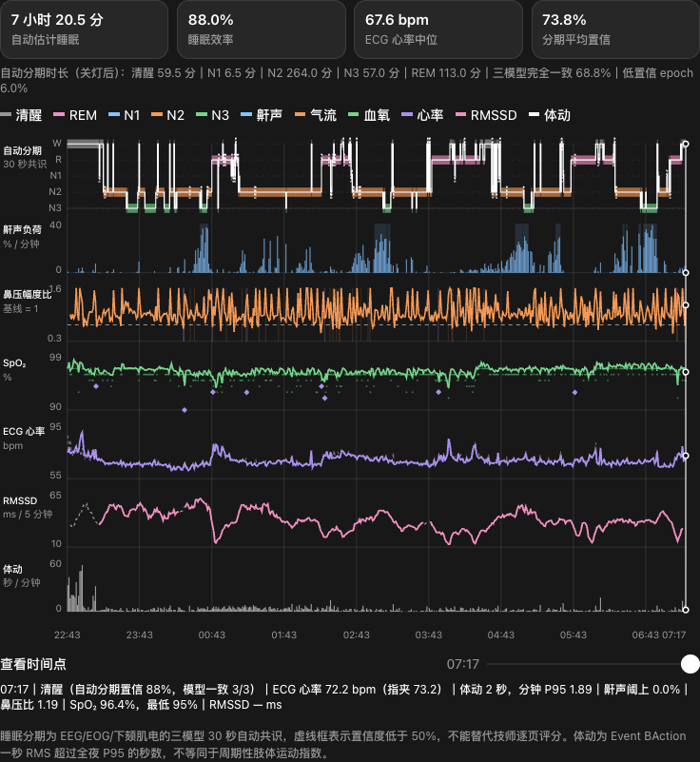
Task: Click the 体动 秒 / 分钟 track label
Action: click(21, 576)
